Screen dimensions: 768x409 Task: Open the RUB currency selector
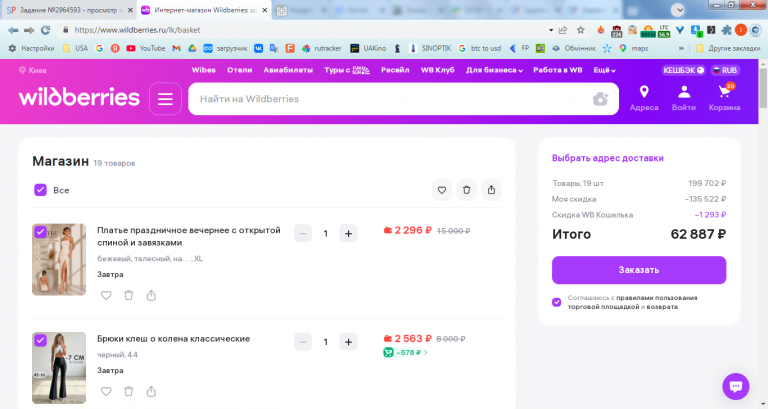pyautogui.click(x=725, y=70)
